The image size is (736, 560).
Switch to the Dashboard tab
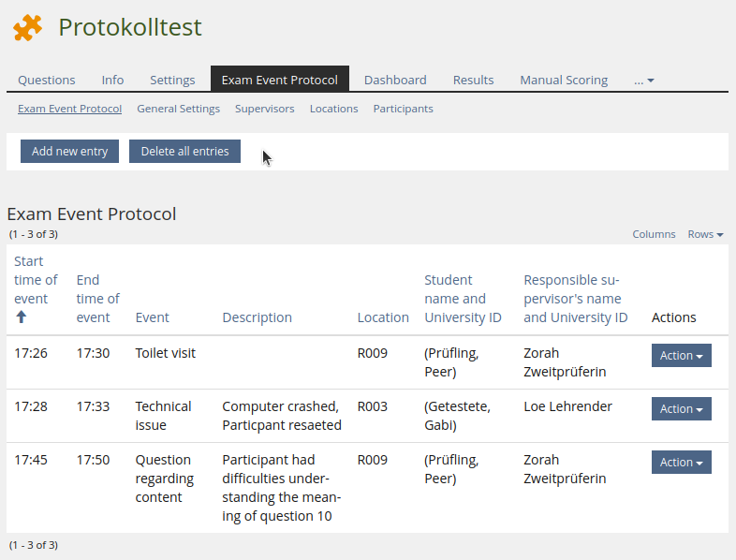395,80
